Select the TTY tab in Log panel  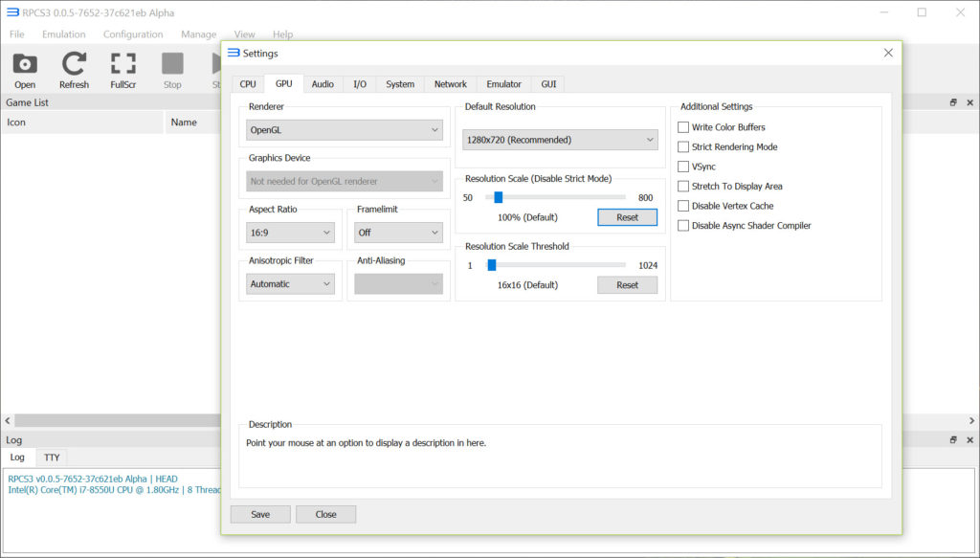point(52,458)
